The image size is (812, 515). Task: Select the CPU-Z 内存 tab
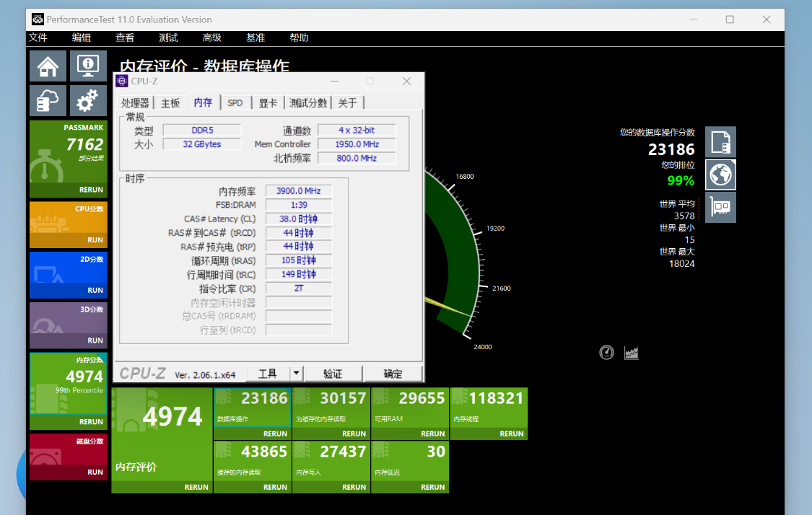(x=203, y=102)
